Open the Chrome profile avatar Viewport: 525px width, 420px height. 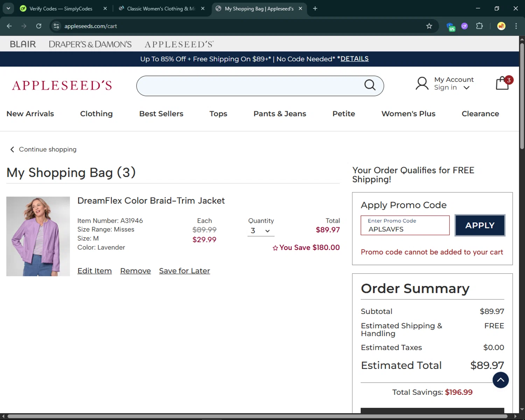pyautogui.click(x=501, y=26)
